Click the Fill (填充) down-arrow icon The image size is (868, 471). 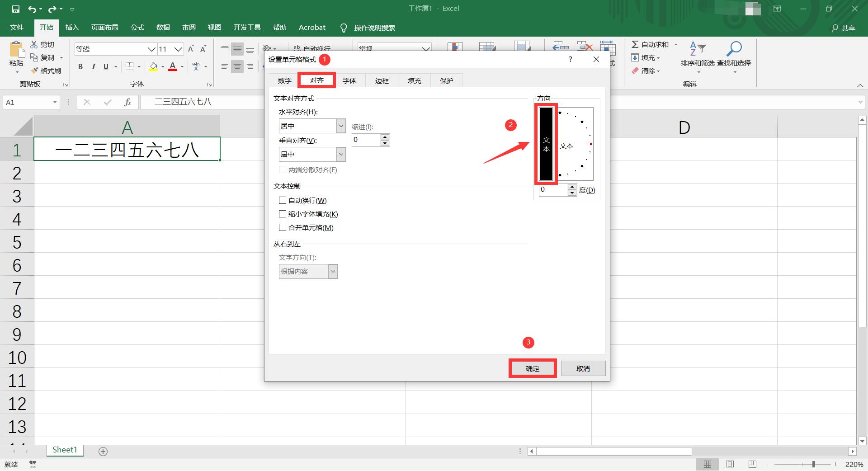635,57
